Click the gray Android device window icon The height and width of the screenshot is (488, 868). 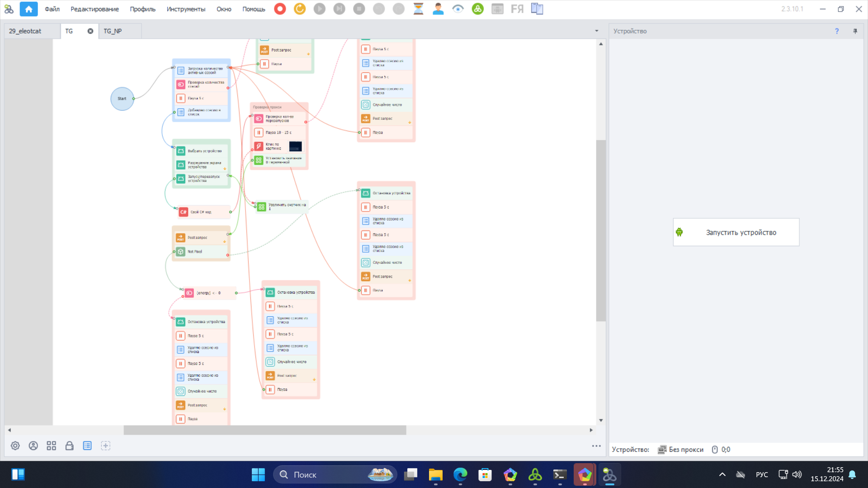pyautogui.click(x=497, y=9)
